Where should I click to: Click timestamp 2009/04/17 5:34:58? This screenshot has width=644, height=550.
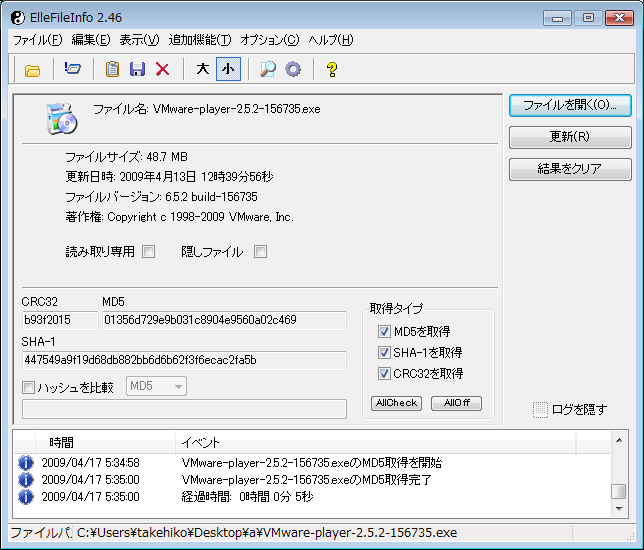(x=90, y=463)
